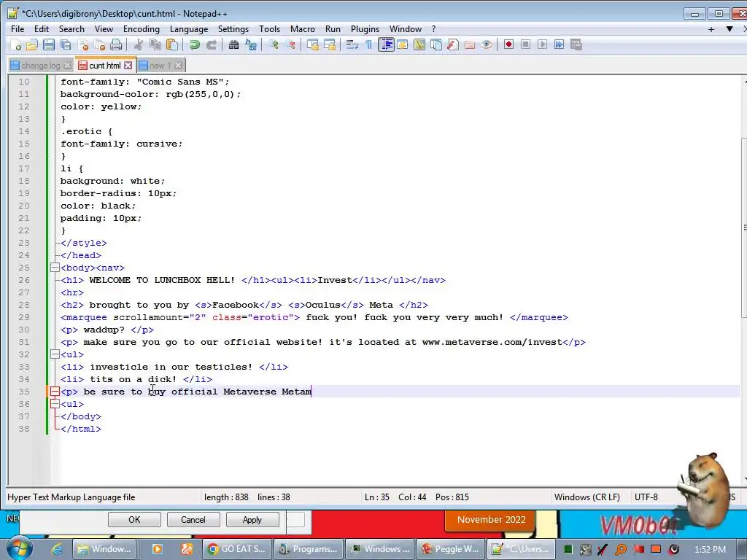Cut selection with the scissors icon
This screenshot has width=747, height=560.
click(x=139, y=44)
